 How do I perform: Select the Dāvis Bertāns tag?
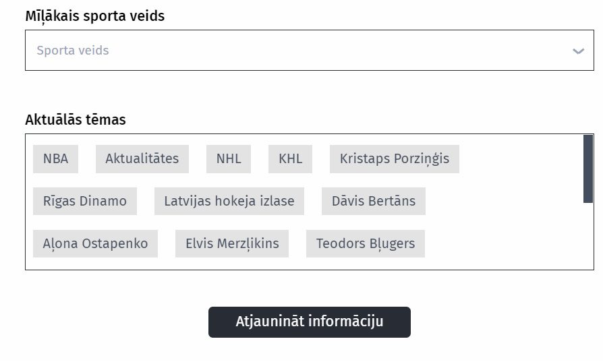click(x=374, y=201)
